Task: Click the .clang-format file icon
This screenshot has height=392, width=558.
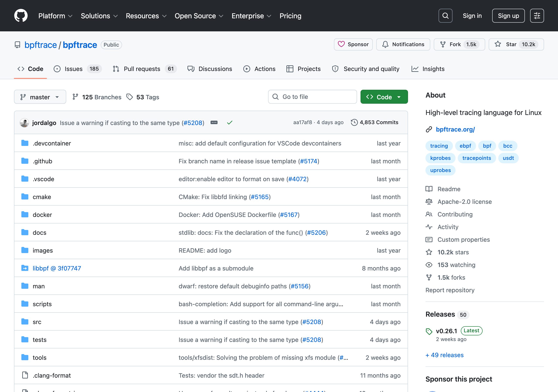Action: 25,375
